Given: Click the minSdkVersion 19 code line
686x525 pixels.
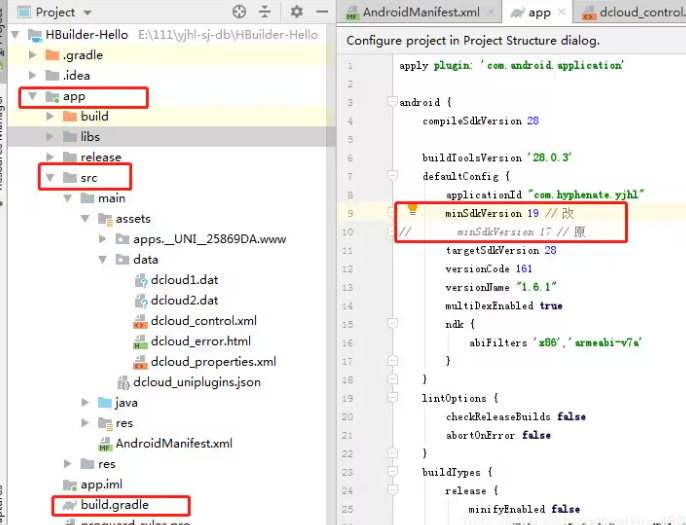Looking at the screenshot, I should pyautogui.click(x=509, y=213).
